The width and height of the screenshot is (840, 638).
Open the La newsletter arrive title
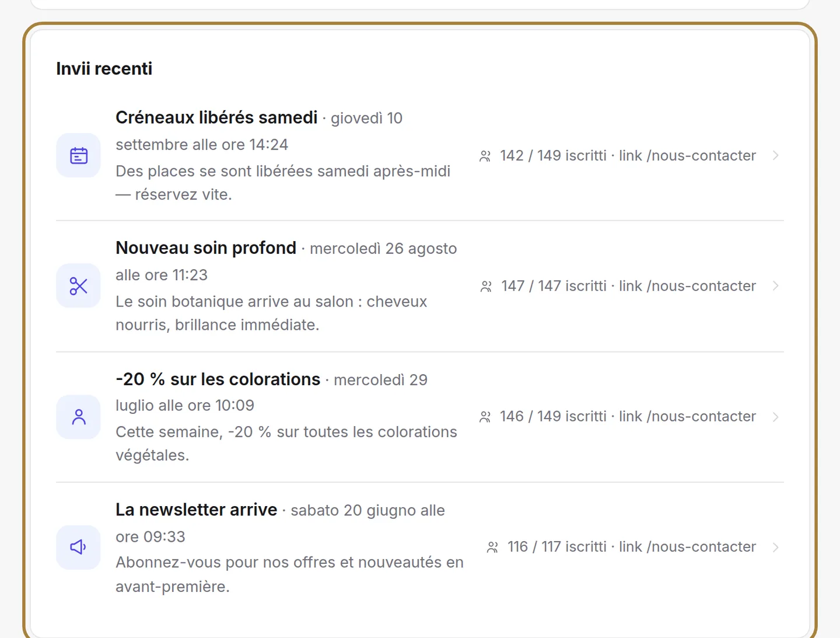(196, 510)
